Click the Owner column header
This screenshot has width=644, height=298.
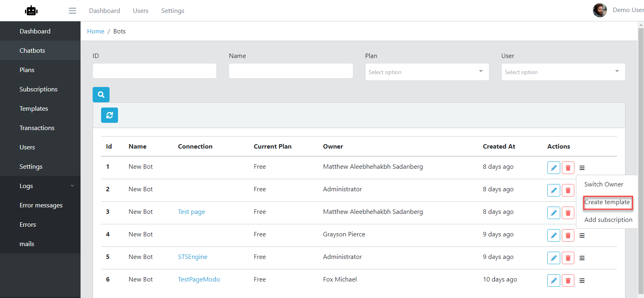pos(333,147)
